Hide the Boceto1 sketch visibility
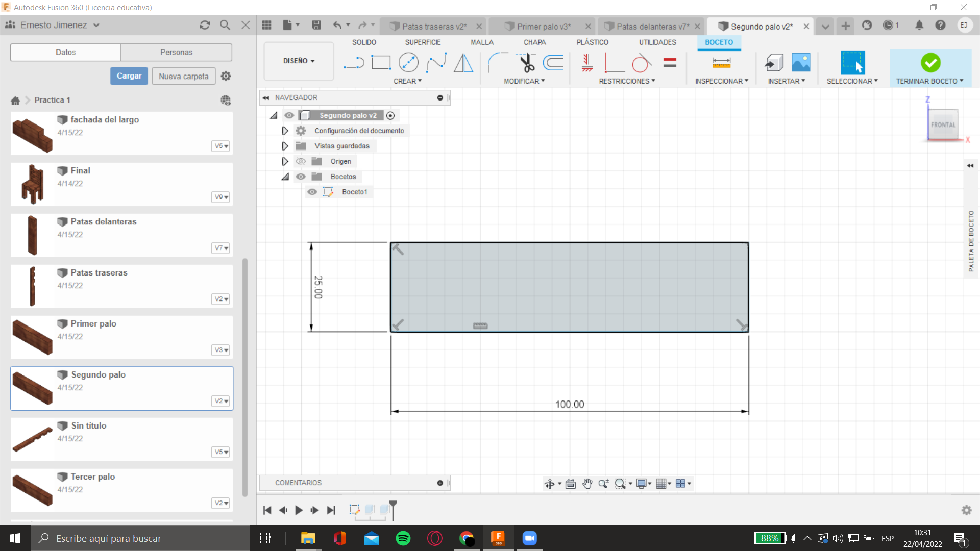Screen dimensions: 980x551 (312, 192)
